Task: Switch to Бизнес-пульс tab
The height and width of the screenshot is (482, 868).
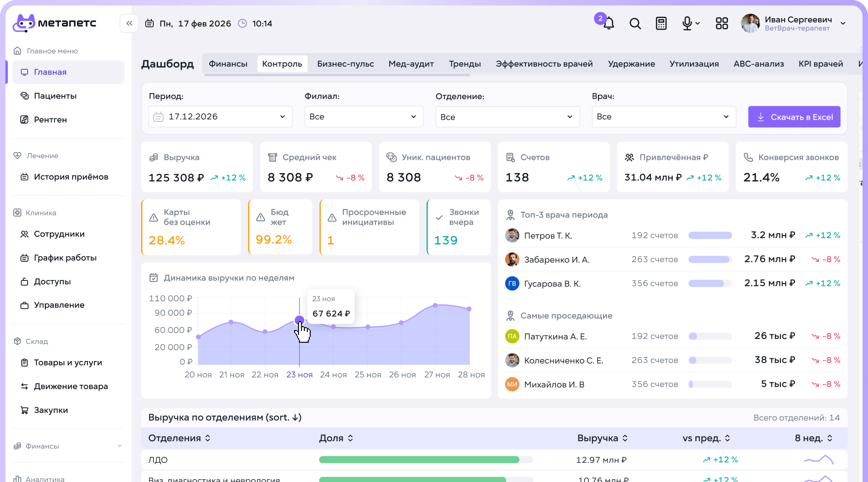Action: [346, 64]
